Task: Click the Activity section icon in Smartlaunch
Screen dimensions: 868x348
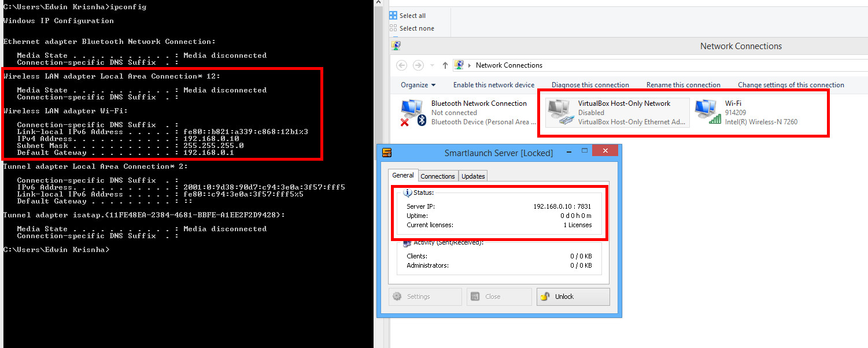Action: tap(408, 243)
